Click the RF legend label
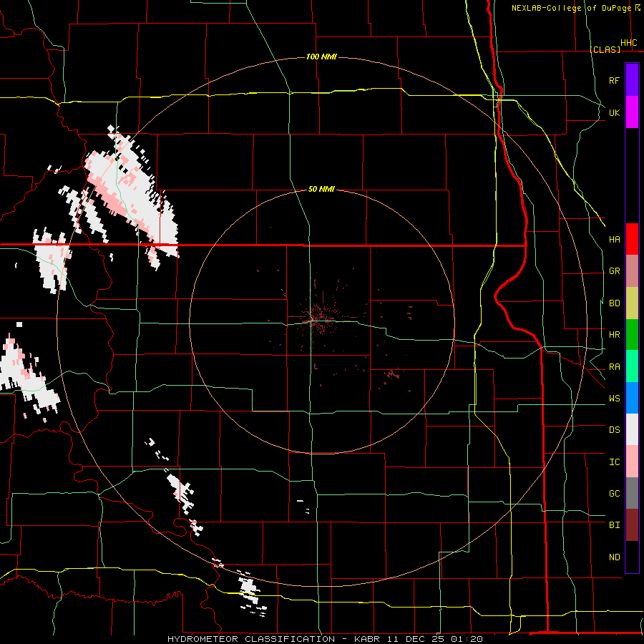Image resolution: width=644 pixels, height=644 pixels. click(614, 80)
